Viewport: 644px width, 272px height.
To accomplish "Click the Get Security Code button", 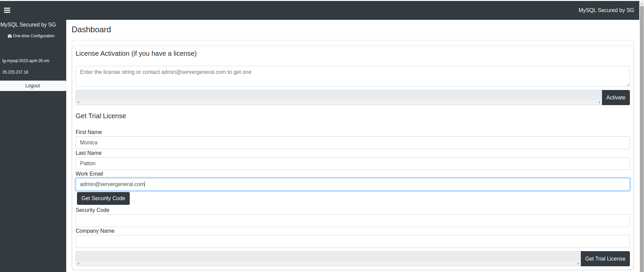I will [x=103, y=198].
